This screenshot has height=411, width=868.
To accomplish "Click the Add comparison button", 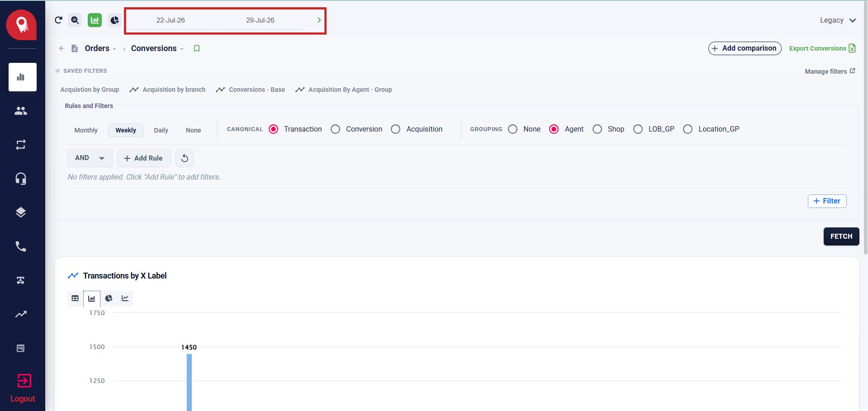I will pyautogui.click(x=745, y=48).
